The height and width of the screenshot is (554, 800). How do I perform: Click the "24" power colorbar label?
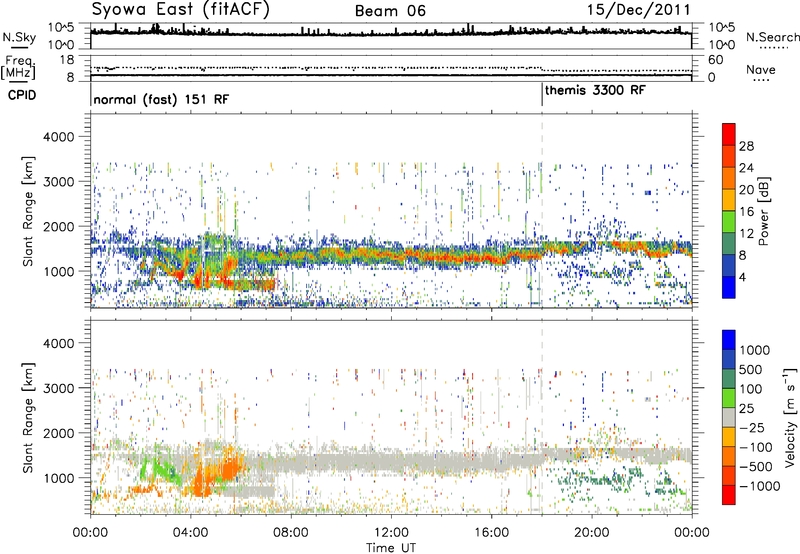tap(746, 168)
